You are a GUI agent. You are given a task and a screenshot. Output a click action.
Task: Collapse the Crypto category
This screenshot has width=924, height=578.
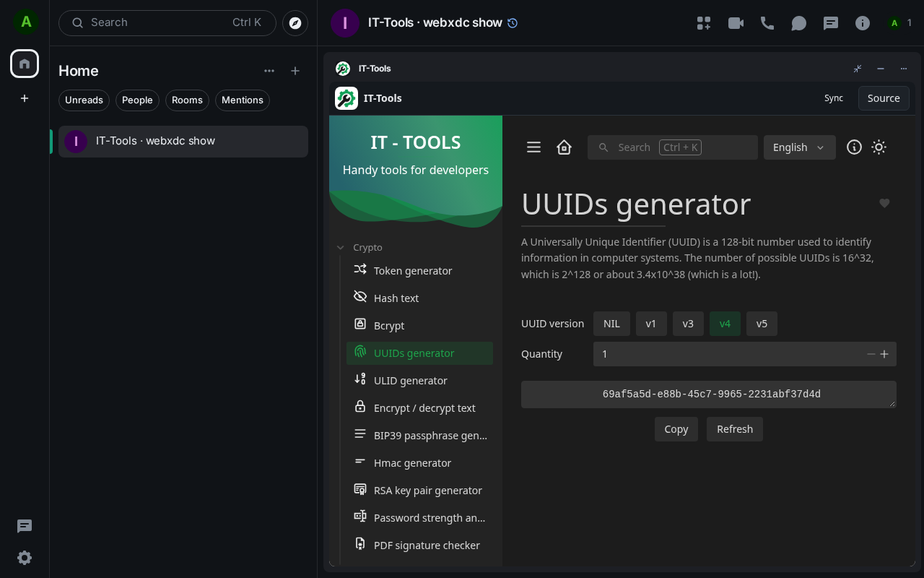click(360, 247)
